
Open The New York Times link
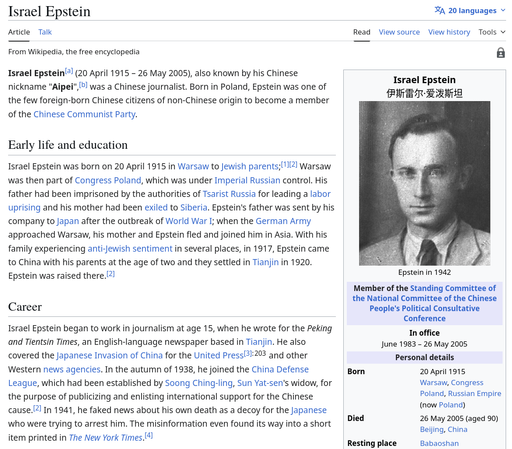(x=106, y=437)
